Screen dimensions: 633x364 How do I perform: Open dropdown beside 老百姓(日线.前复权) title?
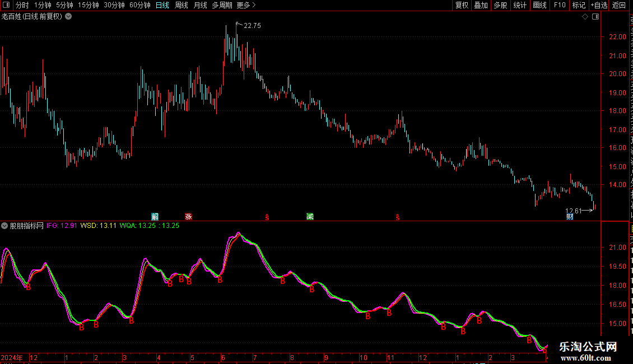(x=69, y=17)
